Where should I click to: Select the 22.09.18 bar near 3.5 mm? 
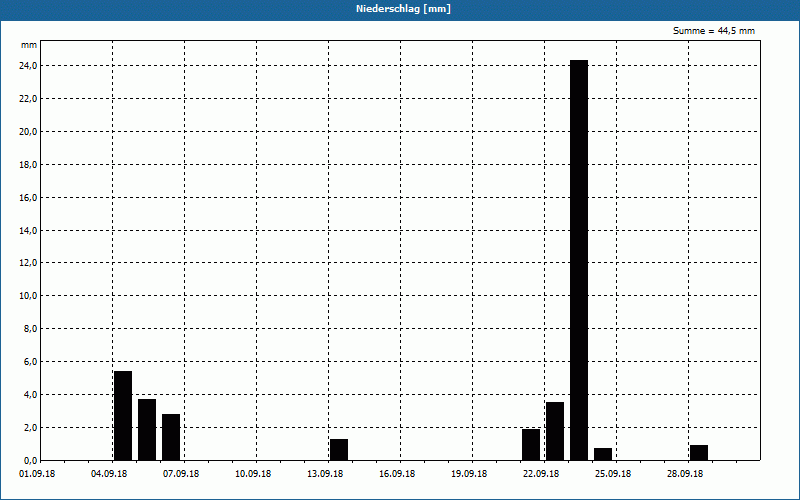click(555, 431)
